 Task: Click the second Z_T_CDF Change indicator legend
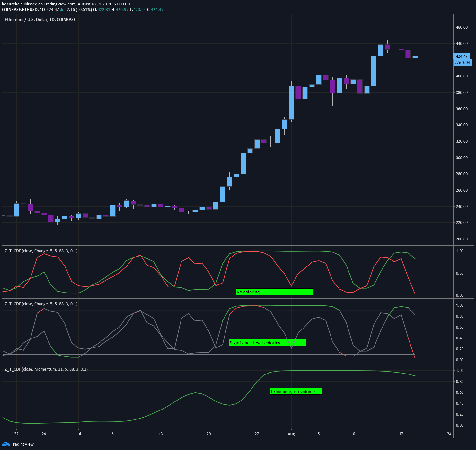41,304
